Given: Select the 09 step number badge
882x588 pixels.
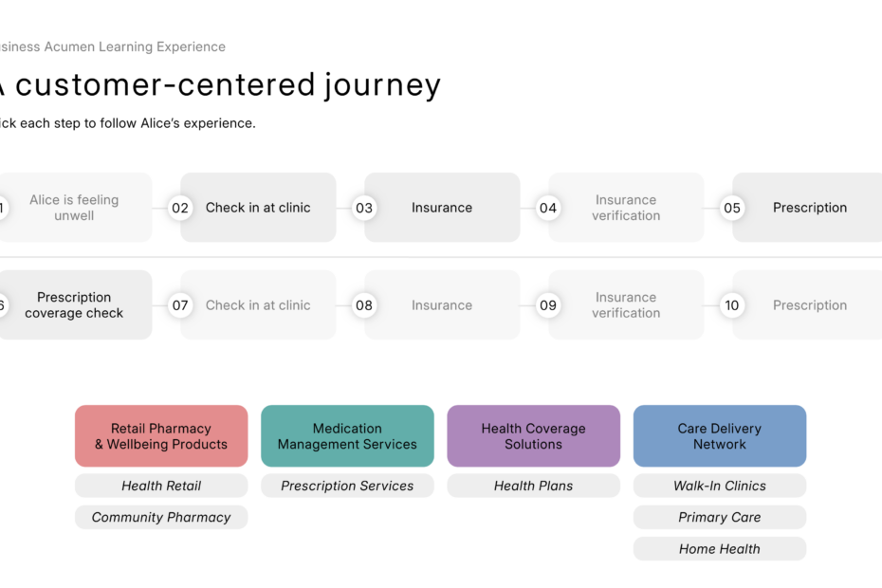Looking at the screenshot, I should 548,305.
